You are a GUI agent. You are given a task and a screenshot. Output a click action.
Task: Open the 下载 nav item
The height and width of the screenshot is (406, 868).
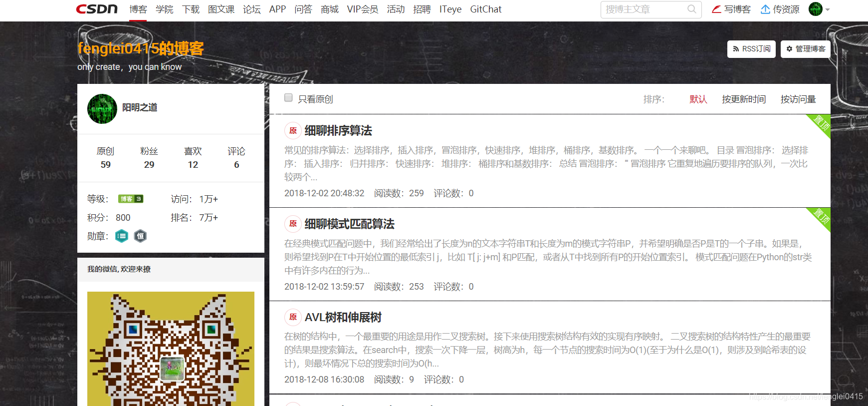[191, 9]
